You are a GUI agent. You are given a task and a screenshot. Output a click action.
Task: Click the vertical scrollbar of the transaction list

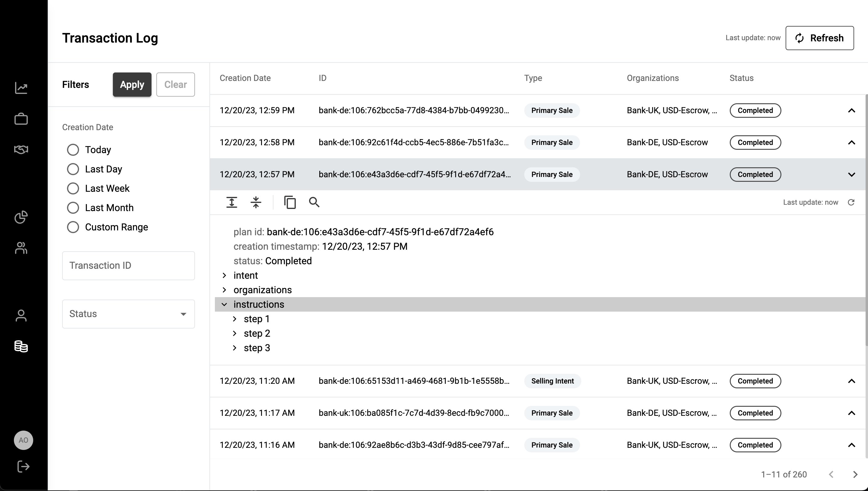[x=866, y=220]
